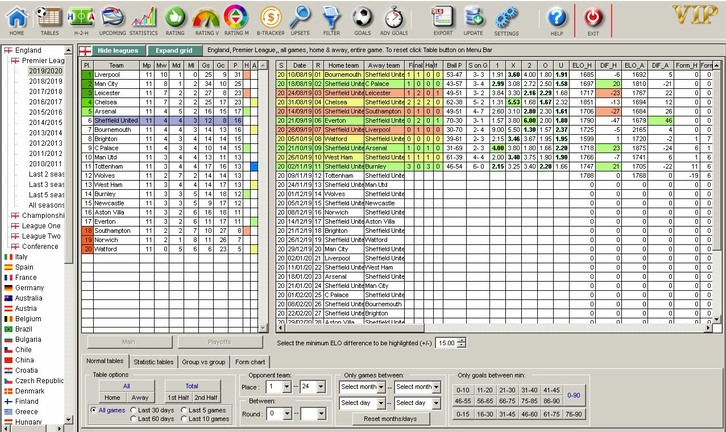Viewport: 726px width, 432px height.
Task: Open the first Select day dropdown
Action: pyautogui.click(x=359, y=402)
